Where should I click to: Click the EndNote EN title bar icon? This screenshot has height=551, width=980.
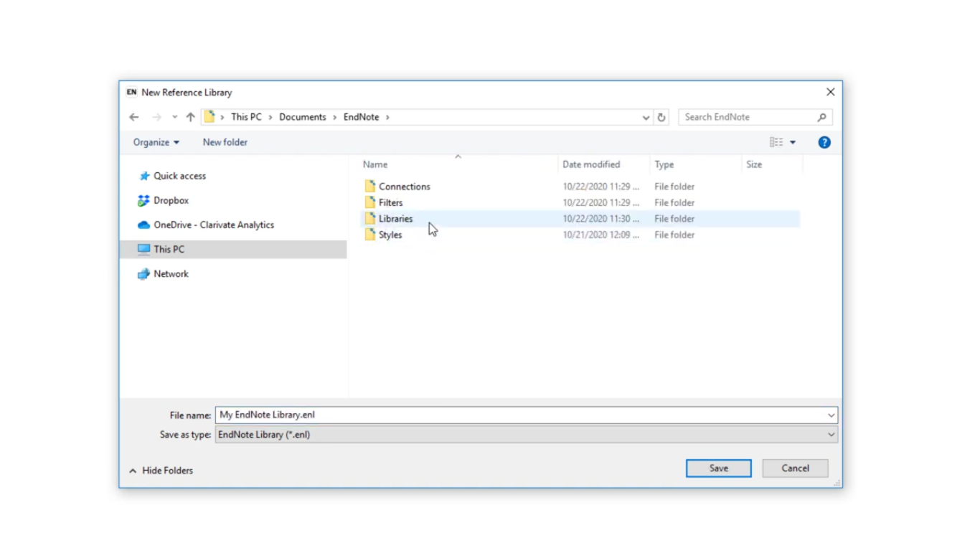tap(131, 92)
